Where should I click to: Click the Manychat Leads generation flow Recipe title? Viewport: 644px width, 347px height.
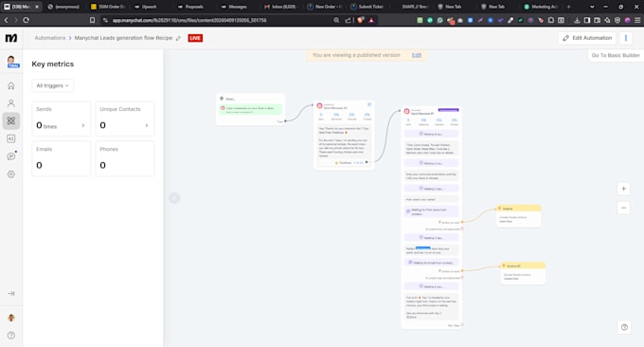pyautogui.click(x=124, y=38)
